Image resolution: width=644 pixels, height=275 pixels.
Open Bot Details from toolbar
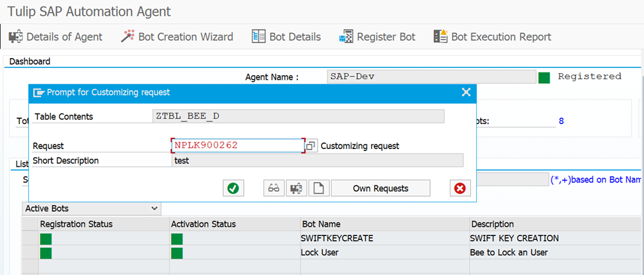pyautogui.click(x=286, y=37)
